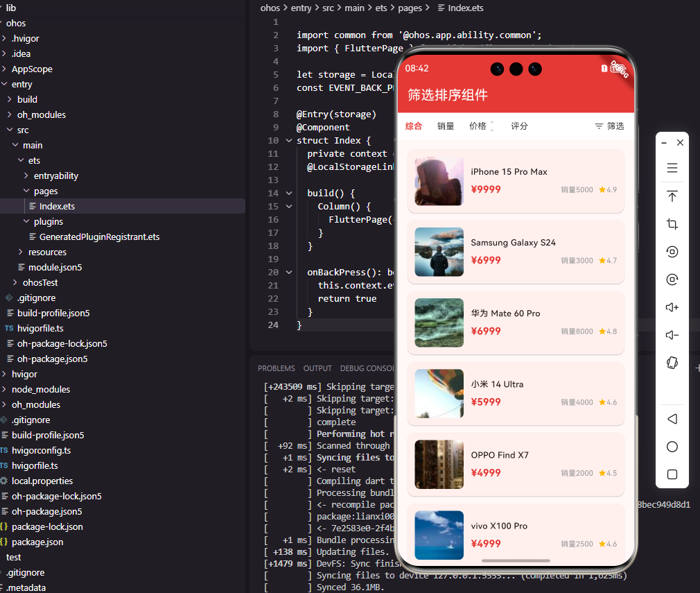
Task: Collapse the entry folder
Action: (21, 84)
